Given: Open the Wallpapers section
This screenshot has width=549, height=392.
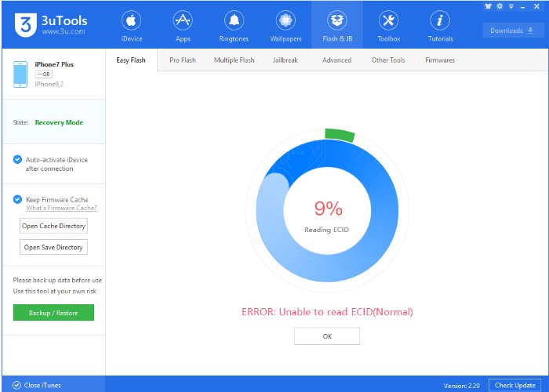Looking at the screenshot, I should point(285,25).
